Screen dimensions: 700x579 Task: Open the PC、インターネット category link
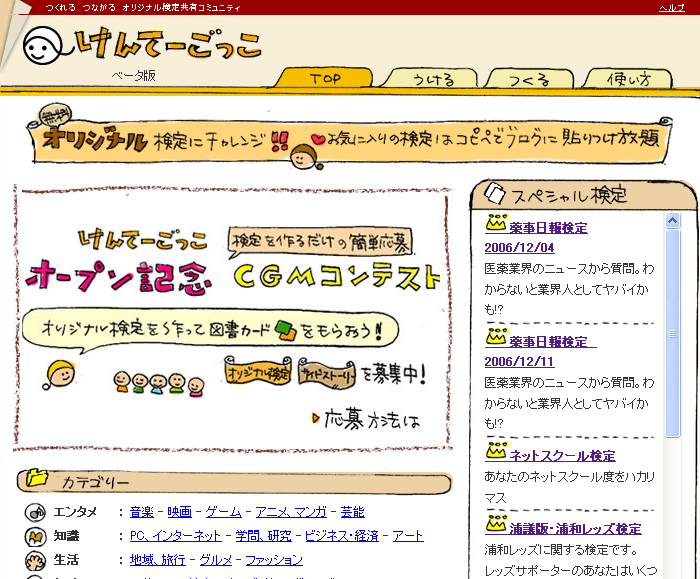click(175, 536)
